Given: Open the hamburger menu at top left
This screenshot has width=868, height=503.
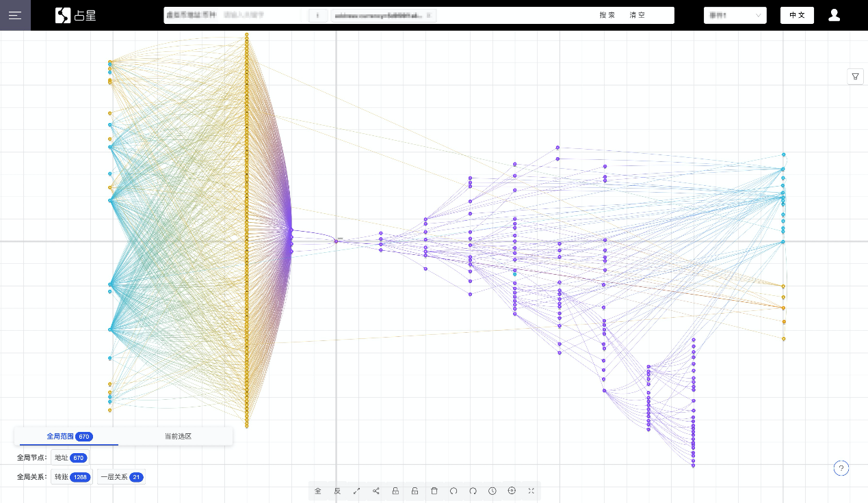Looking at the screenshot, I should pos(15,15).
